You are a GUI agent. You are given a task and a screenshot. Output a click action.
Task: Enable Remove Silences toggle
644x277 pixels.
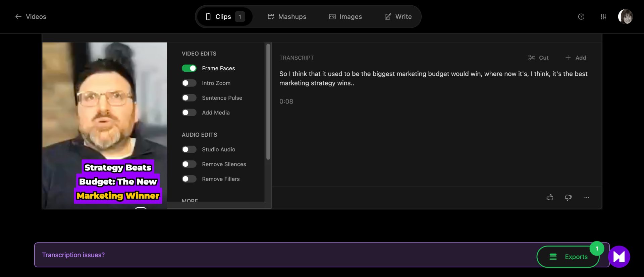point(189,164)
